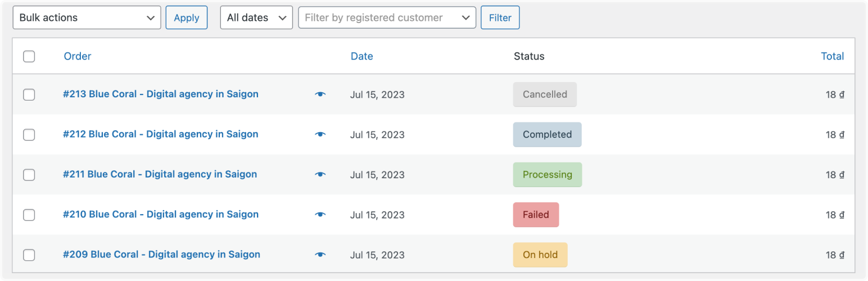Preview order #212 with the eye icon
Viewport: 868px width, 281px height.
[320, 134]
